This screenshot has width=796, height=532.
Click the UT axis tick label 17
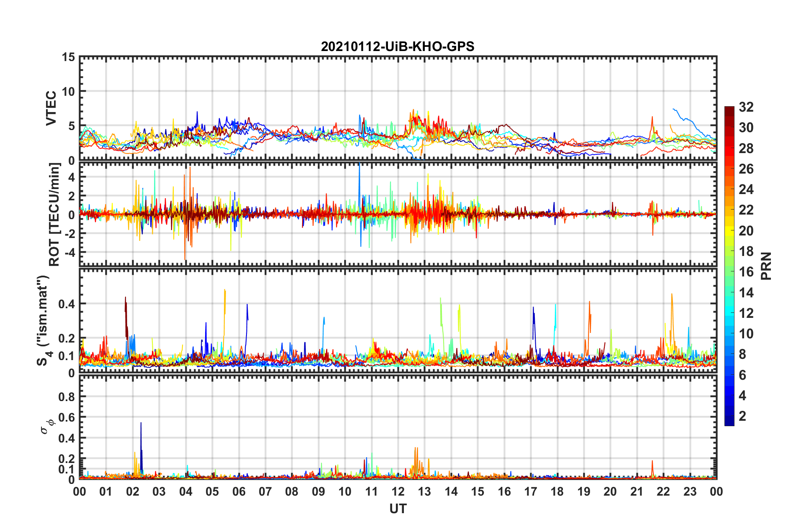tap(531, 492)
